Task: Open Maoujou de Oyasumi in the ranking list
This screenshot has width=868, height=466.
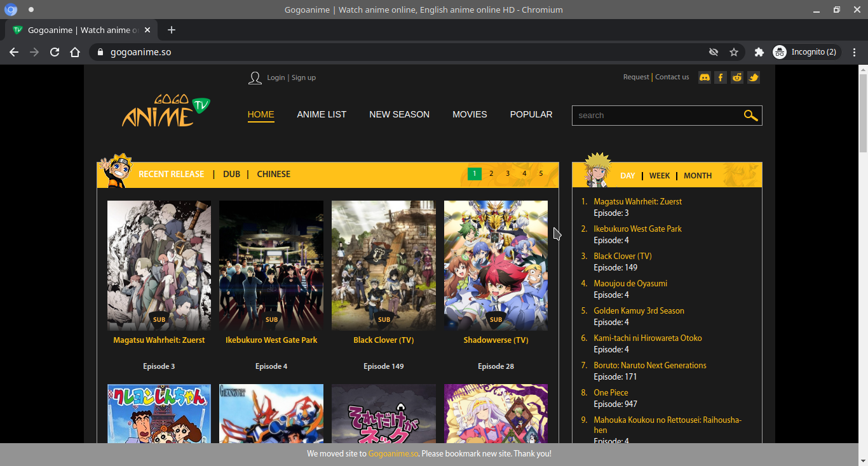Action: point(630,284)
